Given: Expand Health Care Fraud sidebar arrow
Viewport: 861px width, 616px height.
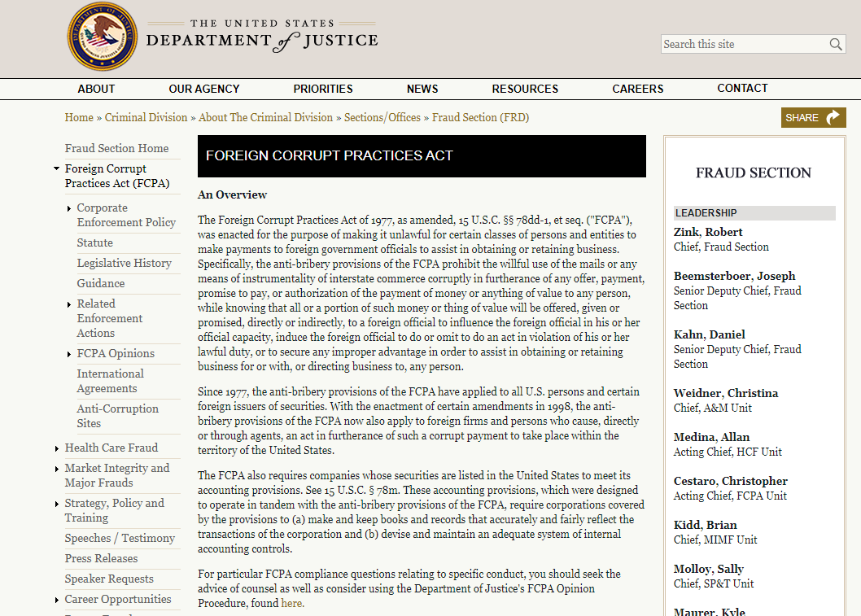Looking at the screenshot, I should coord(56,448).
